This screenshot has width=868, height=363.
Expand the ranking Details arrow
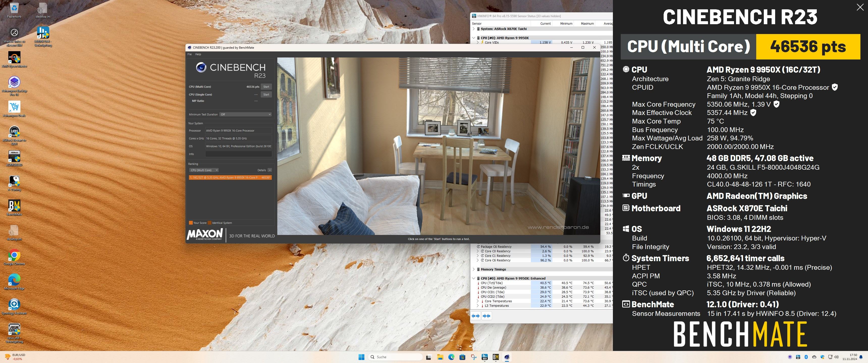click(x=269, y=170)
